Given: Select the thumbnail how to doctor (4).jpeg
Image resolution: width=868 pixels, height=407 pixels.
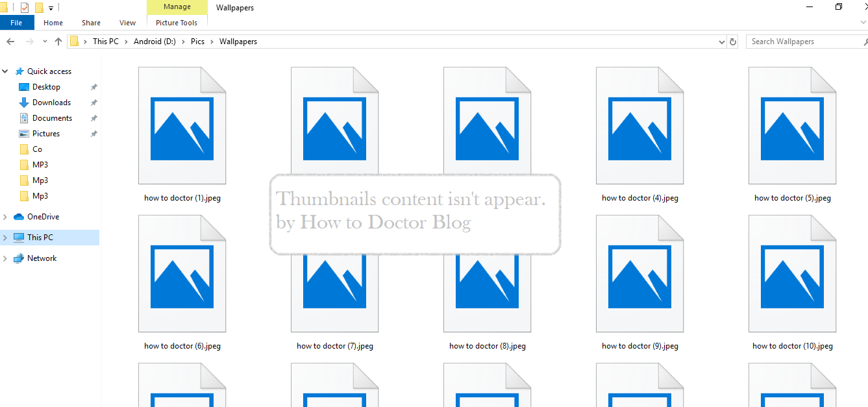Looking at the screenshot, I should tap(639, 125).
